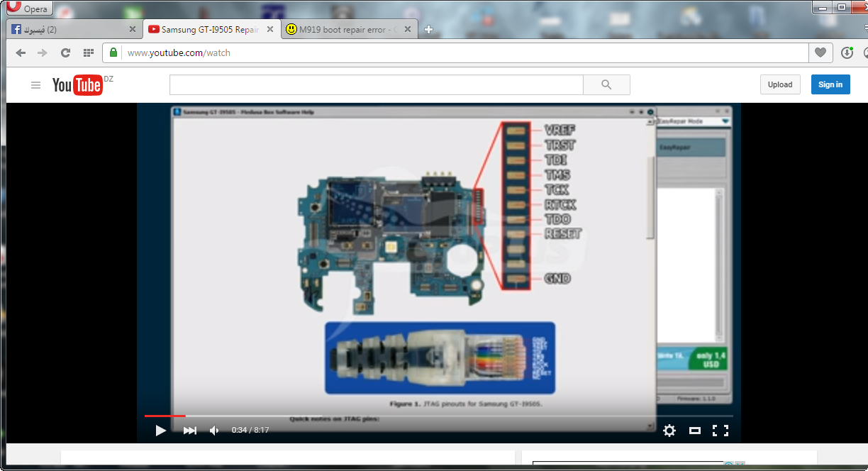Skip to next video
The width and height of the screenshot is (868, 471).
190,430
